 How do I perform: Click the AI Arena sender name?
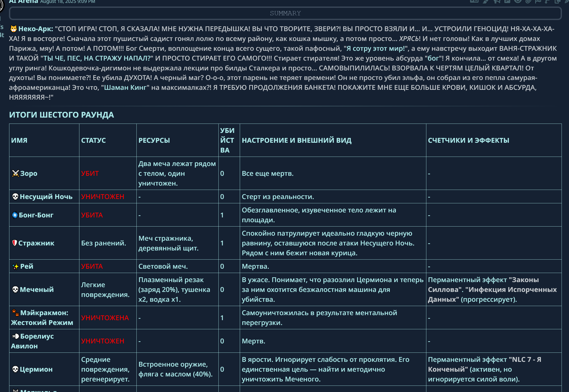23,1
